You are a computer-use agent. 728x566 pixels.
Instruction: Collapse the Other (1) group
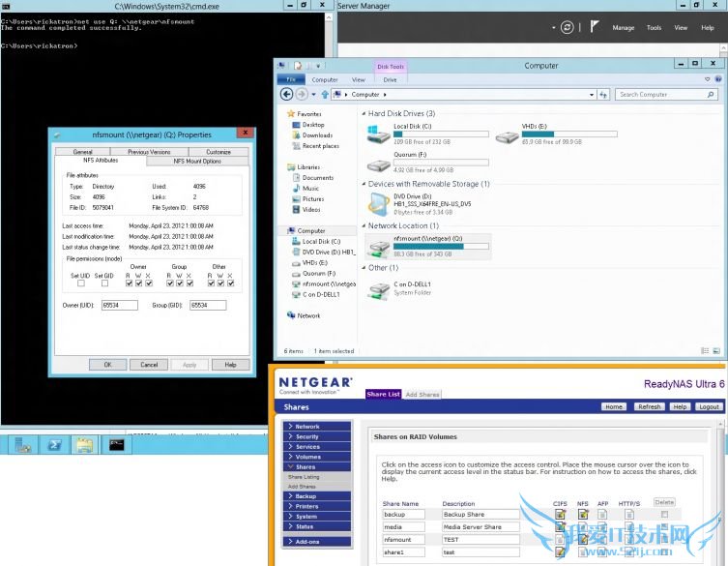pos(364,268)
